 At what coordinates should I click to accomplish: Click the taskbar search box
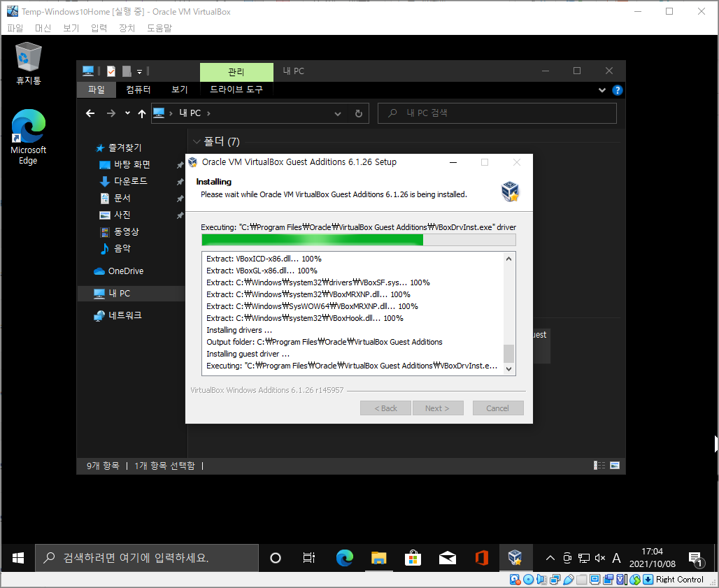[147, 558]
